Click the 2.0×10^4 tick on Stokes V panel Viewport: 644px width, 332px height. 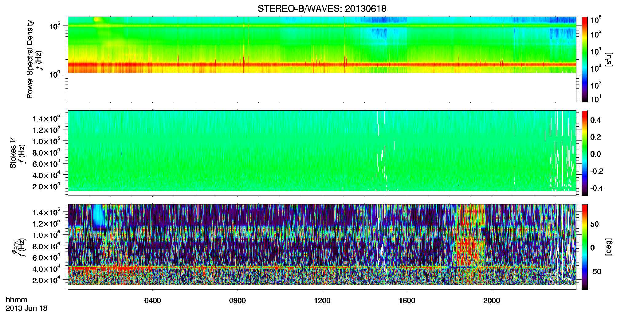[46, 187]
